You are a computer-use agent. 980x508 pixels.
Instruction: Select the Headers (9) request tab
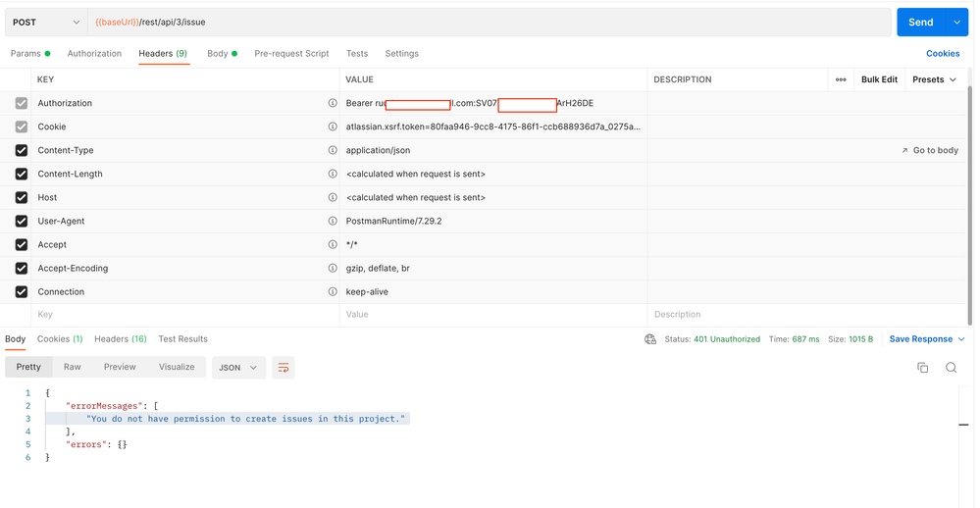point(163,53)
